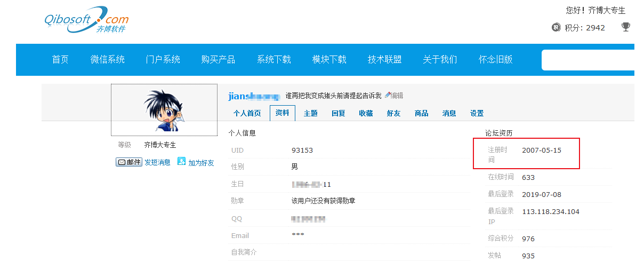Switch to the 回复 tab
This screenshot has width=644, height=261.
(339, 113)
